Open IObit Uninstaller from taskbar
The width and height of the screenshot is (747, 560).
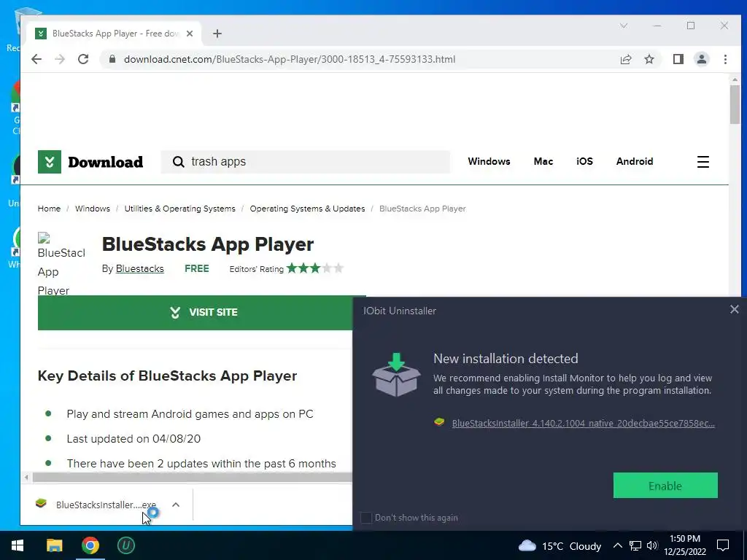coord(125,545)
